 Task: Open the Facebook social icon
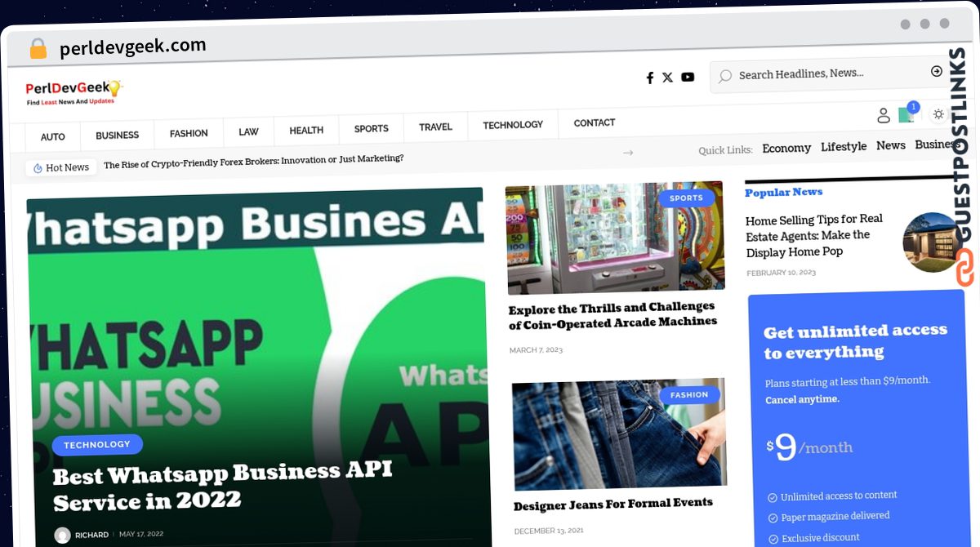click(650, 78)
